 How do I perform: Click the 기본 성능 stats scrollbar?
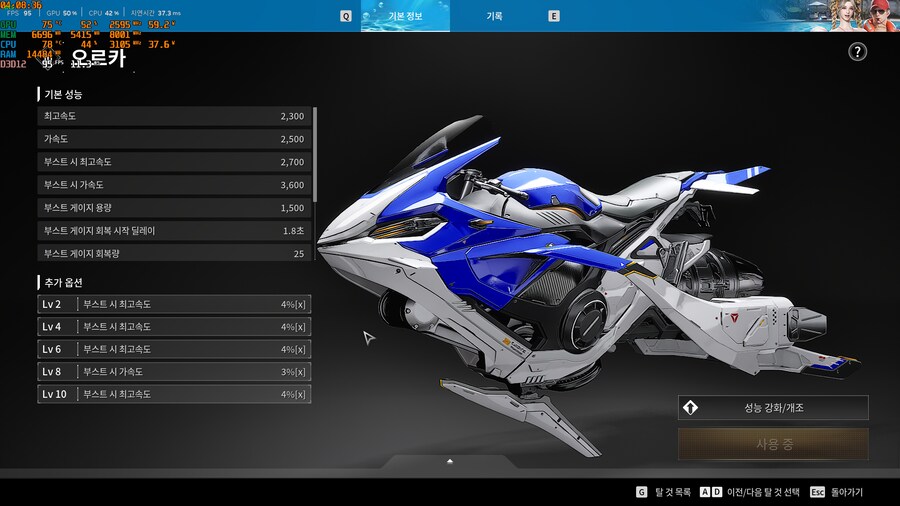(315, 155)
